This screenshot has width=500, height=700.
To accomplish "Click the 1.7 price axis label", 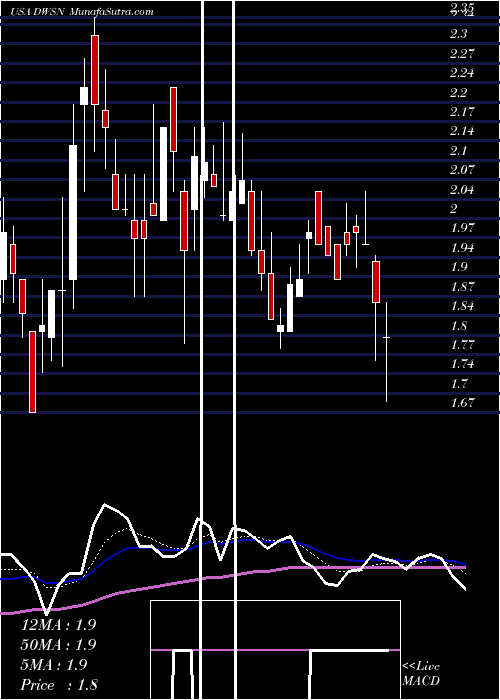I will tap(458, 384).
